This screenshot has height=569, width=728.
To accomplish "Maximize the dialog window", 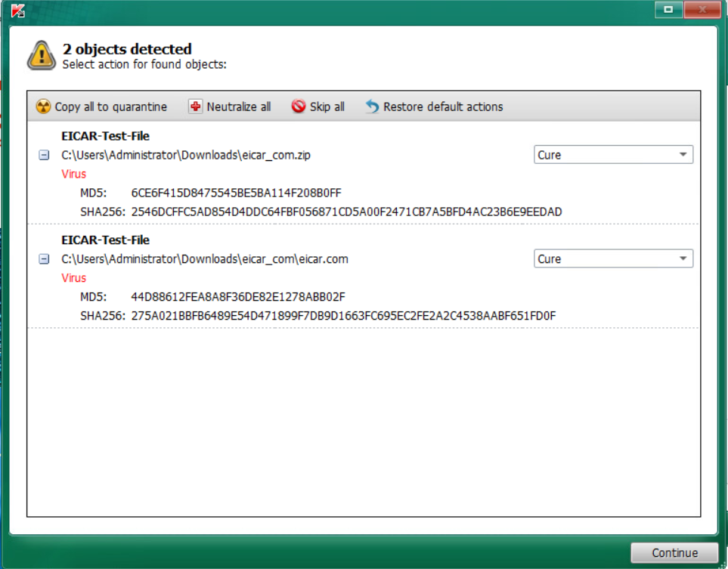I will 668,9.
